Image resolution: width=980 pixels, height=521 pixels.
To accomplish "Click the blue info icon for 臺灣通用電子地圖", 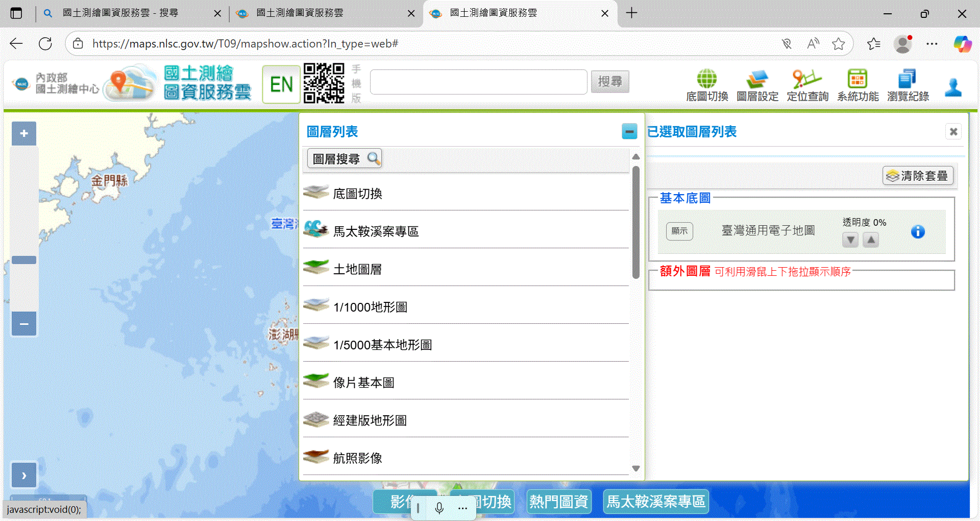I will 917,232.
